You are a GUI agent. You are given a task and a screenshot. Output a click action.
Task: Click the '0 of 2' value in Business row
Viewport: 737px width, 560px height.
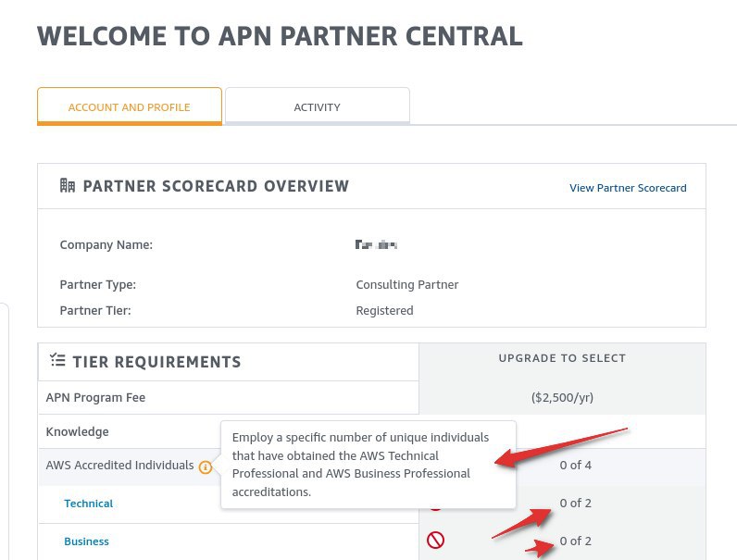click(x=575, y=541)
